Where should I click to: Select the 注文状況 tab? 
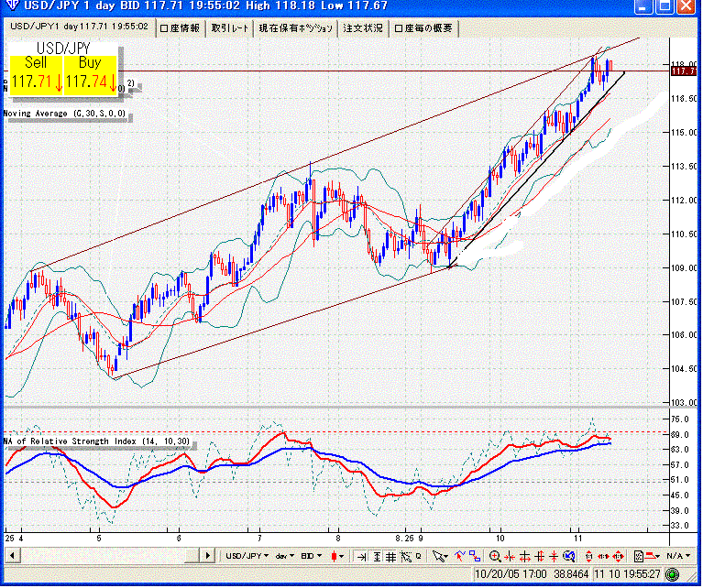tap(363, 28)
